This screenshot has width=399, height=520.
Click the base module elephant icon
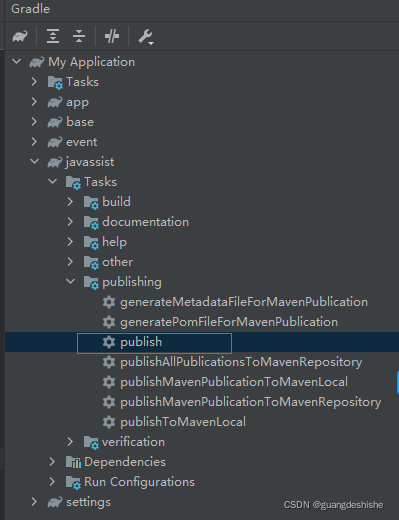point(55,122)
